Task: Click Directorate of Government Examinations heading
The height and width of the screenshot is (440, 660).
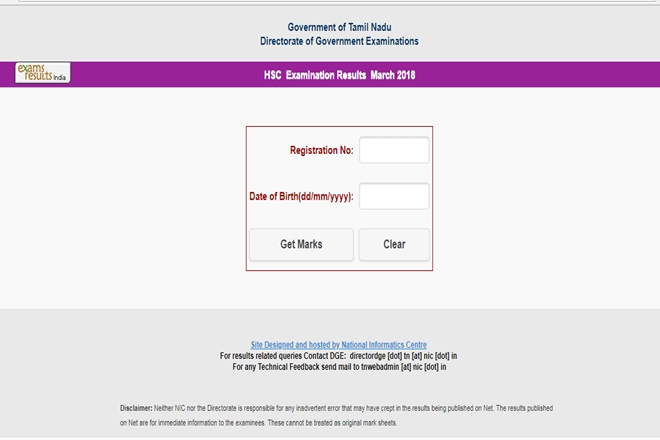Action: [338, 41]
